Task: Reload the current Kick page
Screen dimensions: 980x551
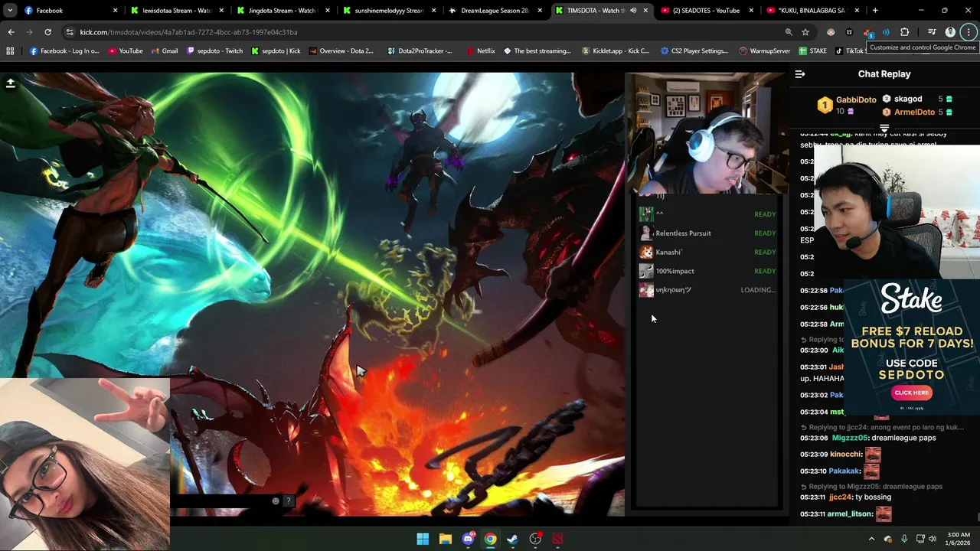Action: pos(47,32)
